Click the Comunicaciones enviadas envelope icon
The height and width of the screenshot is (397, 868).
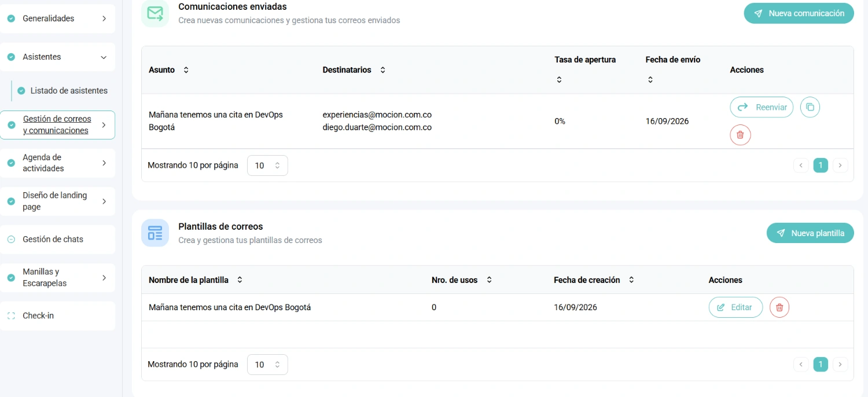(x=155, y=13)
